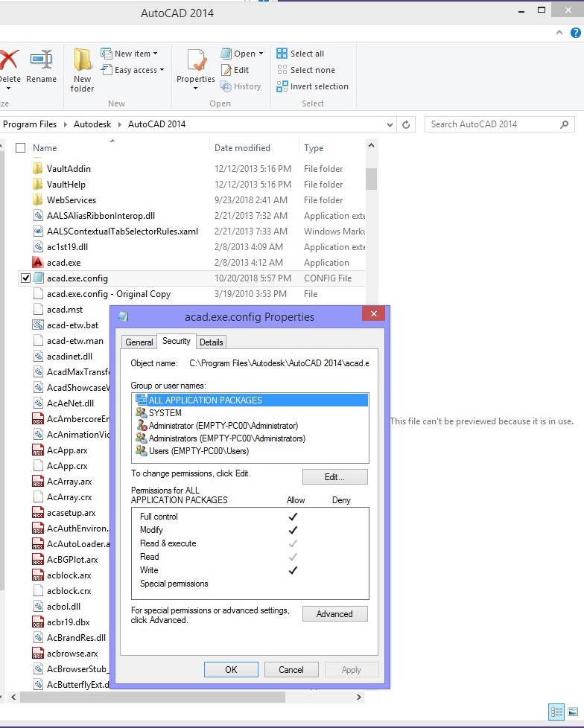Click the Rename ribbon icon
584x728 pixels.
point(41,60)
